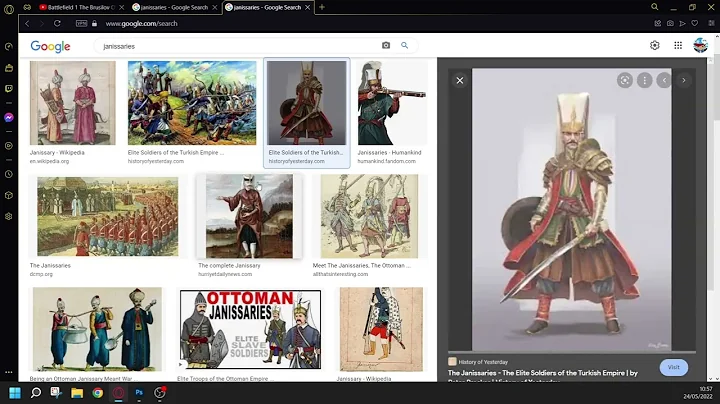Open Twitch icon in Opera sidebar
Image resolution: width=720 pixels, height=404 pixels.
(9, 89)
